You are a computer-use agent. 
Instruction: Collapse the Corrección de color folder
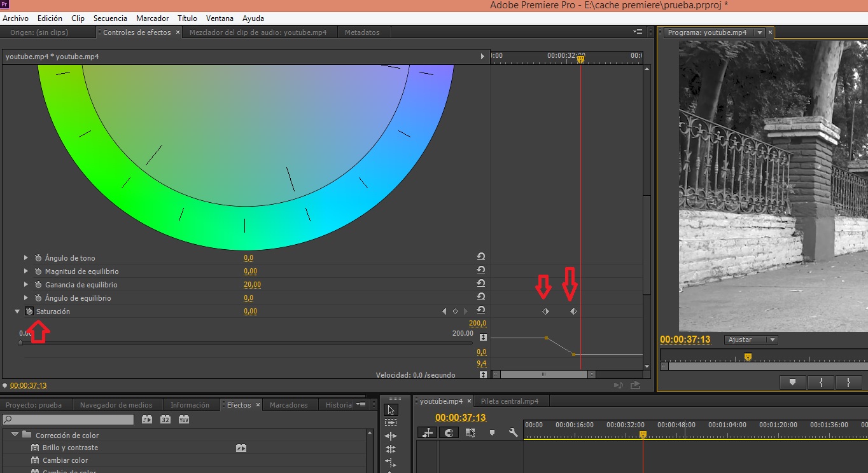[x=15, y=435]
